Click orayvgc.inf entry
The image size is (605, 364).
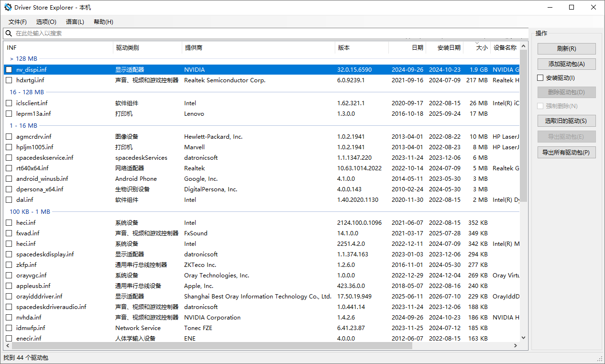[x=31, y=276]
